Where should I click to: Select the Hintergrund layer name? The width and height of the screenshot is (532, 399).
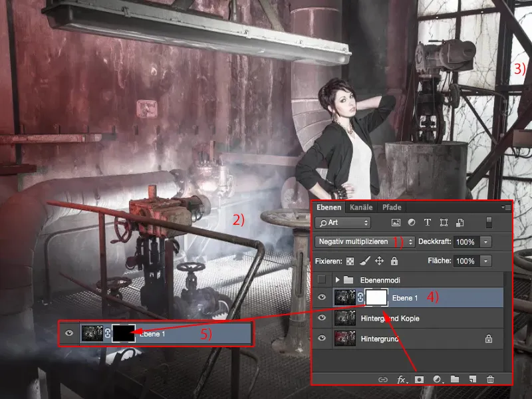click(379, 338)
